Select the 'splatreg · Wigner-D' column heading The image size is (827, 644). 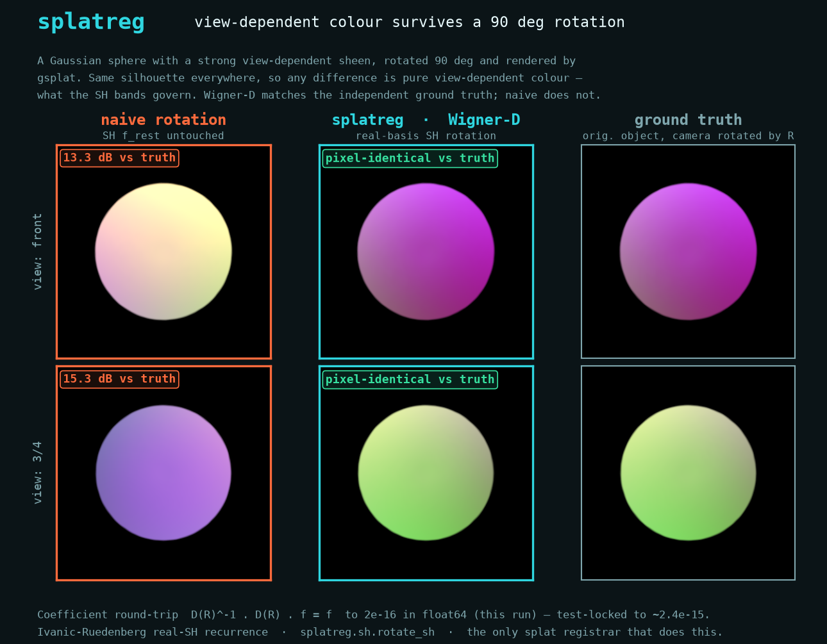click(426, 120)
